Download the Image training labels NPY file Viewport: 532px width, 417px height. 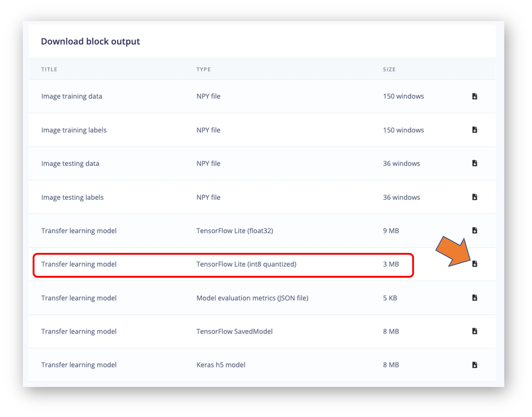coord(474,130)
